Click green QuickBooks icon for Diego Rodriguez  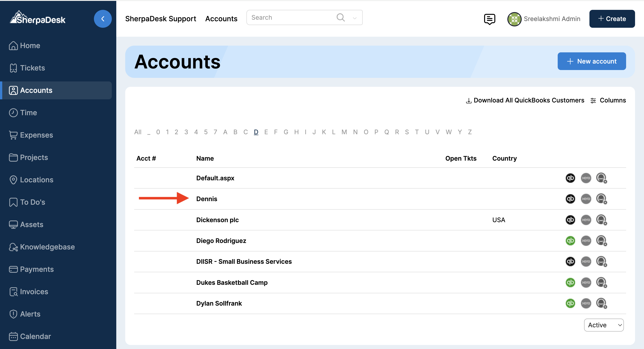(570, 241)
